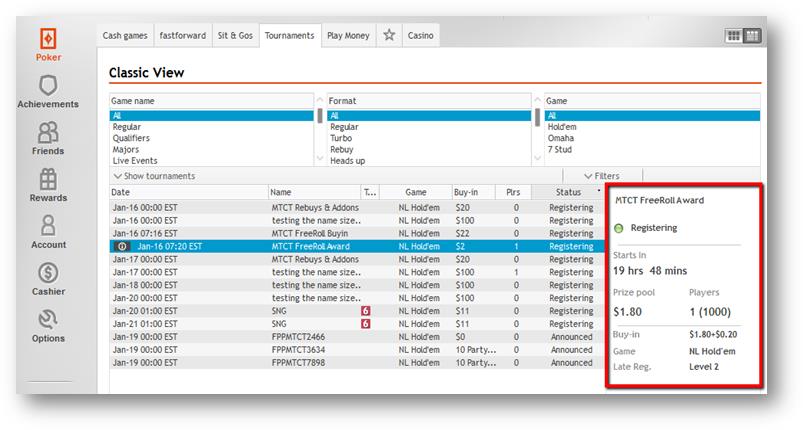The height and width of the screenshot is (430, 803).
Task: Select Regular in Format list
Action: [x=429, y=127]
